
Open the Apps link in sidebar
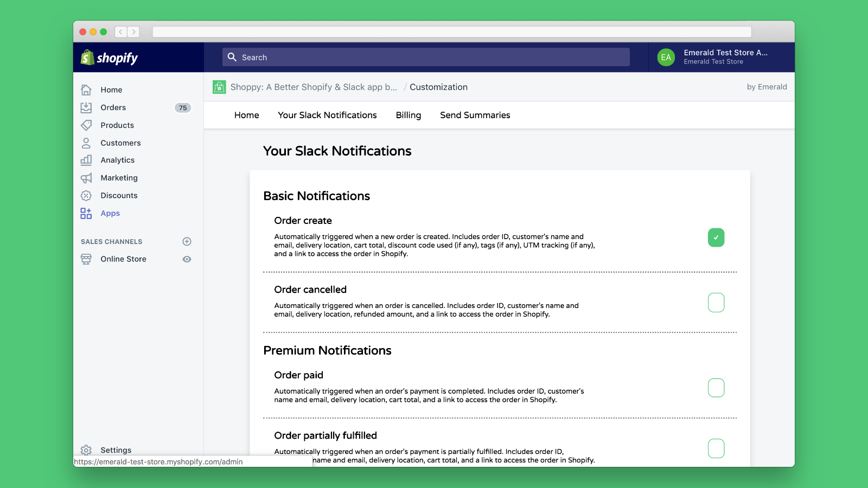110,214
